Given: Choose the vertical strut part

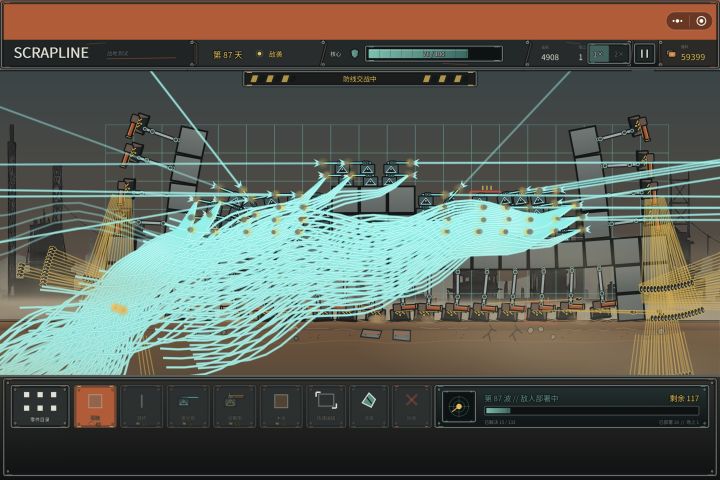Looking at the screenshot, I should (141, 407).
